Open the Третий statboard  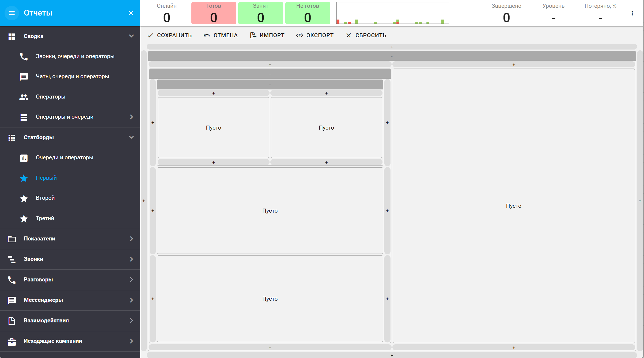coord(45,218)
